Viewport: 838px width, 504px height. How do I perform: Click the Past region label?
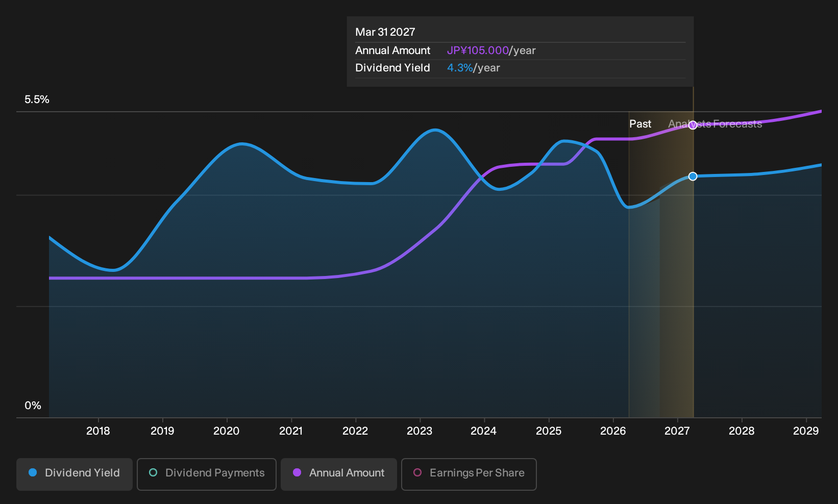640,124
